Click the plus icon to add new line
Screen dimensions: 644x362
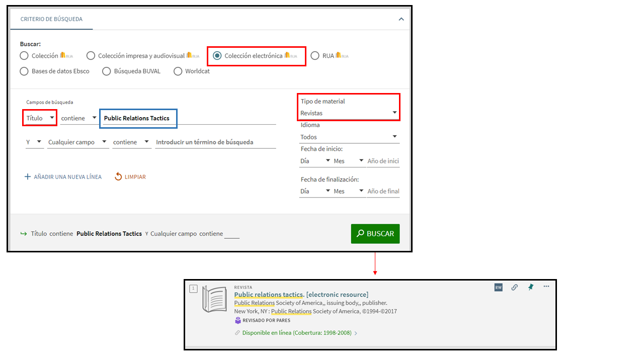tap(28, 177)
